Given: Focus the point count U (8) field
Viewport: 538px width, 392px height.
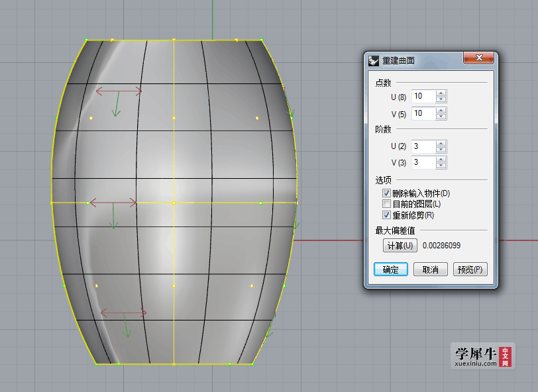Looking at the screenshot, I should tap(424, 97).
